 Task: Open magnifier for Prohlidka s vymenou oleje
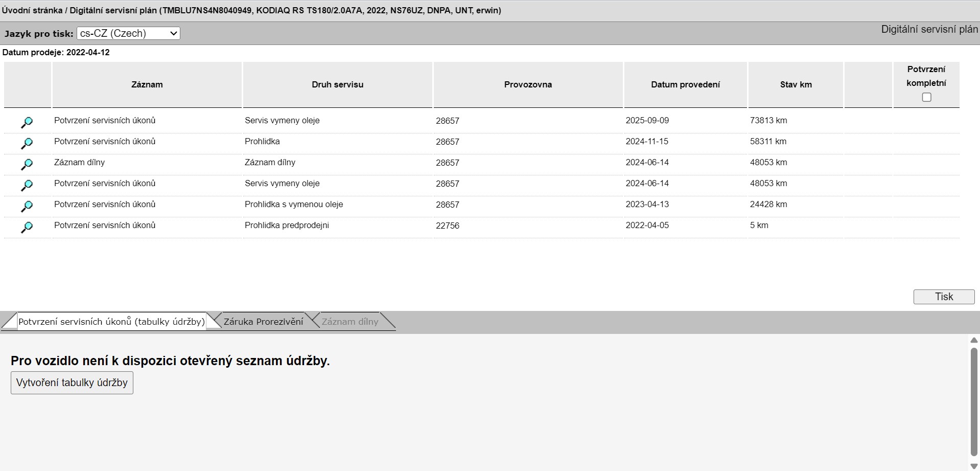click(x=27, y=206)
